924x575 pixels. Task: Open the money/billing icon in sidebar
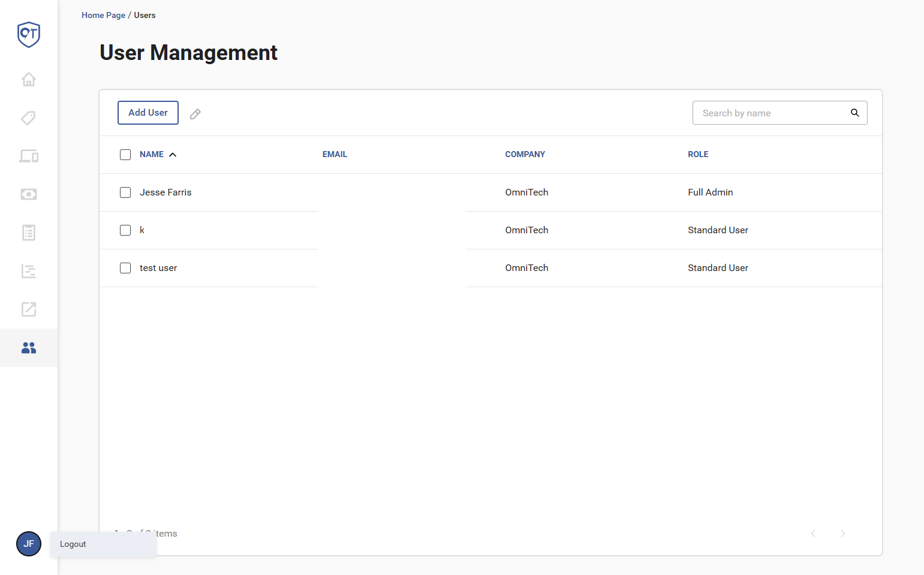click(29, 194)
